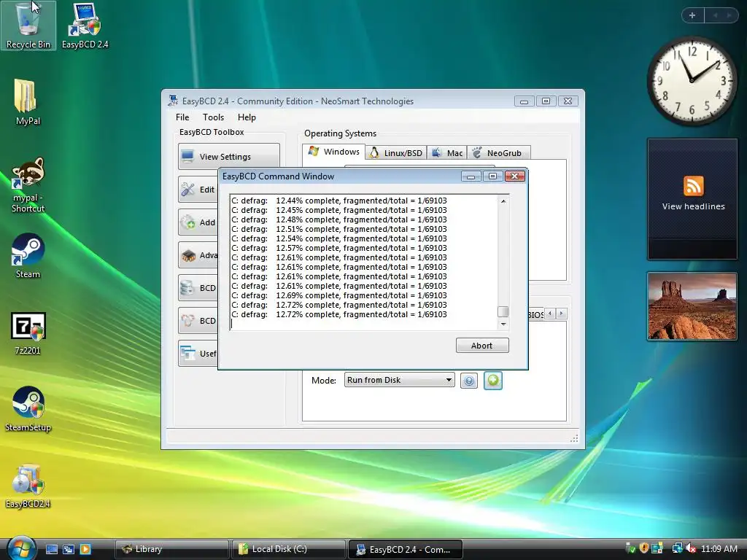The width and height of the screenshot is (747, 560).
Task: Click the BCD Deployment toolbox button
Action: click(198, 321)
